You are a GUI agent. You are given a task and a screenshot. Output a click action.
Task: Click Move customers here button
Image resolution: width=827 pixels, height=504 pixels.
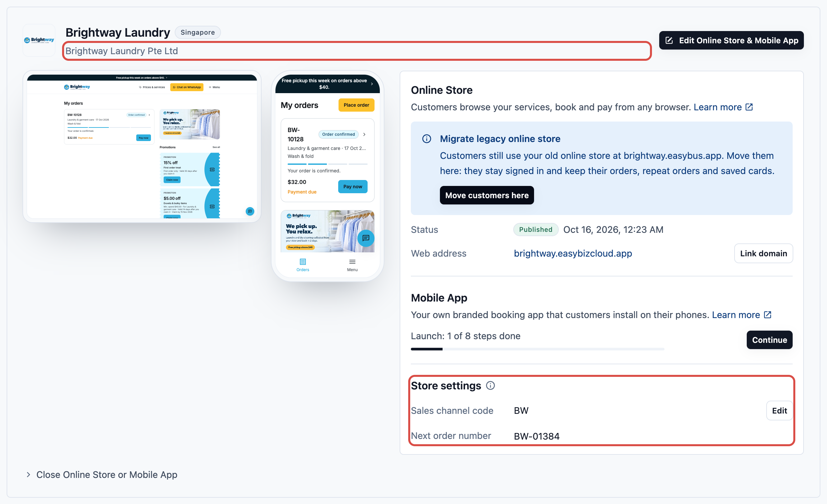click(487, 195)
